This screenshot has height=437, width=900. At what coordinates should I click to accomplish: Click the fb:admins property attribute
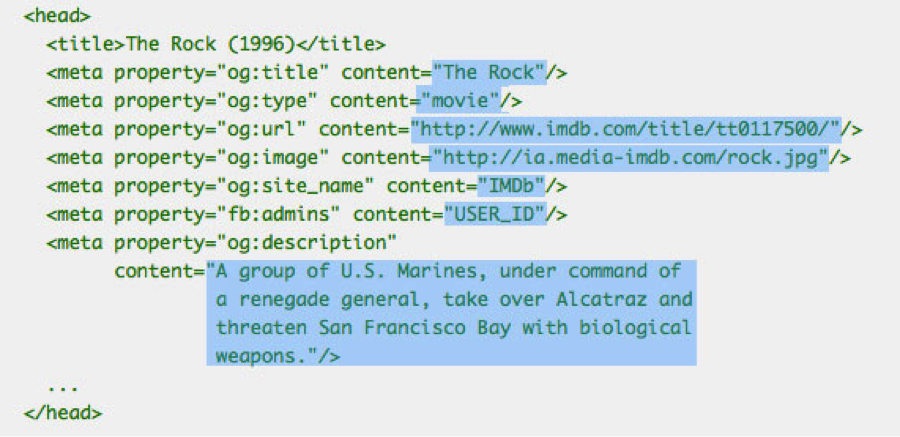227,214
